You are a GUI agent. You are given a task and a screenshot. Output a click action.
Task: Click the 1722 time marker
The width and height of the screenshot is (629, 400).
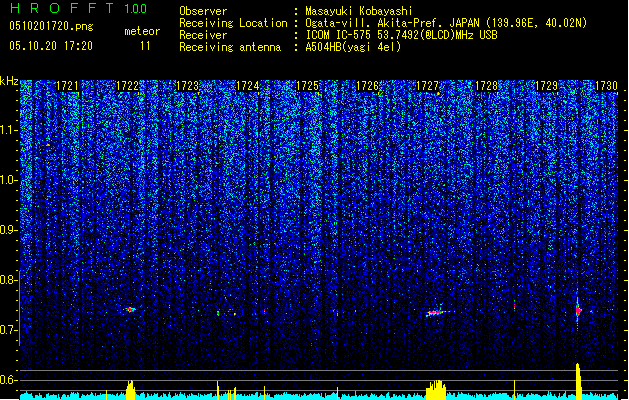tap(127, 86)
